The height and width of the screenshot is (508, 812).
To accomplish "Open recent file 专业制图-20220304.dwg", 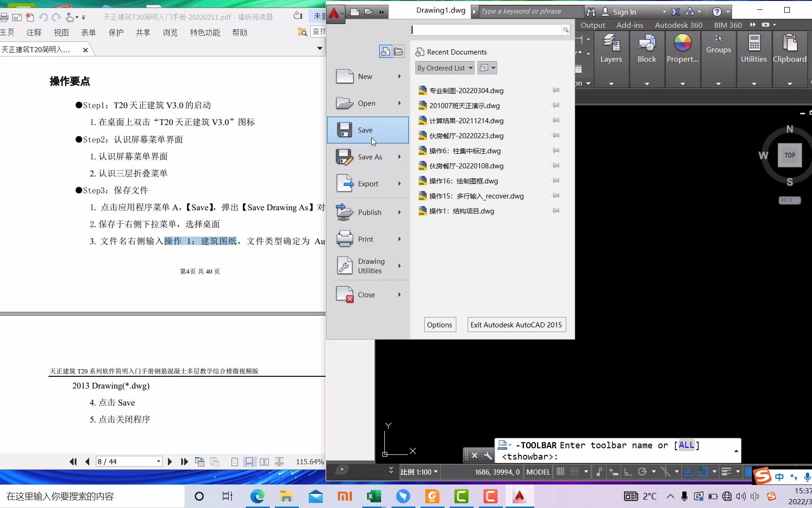I will [x=466, y=91].
